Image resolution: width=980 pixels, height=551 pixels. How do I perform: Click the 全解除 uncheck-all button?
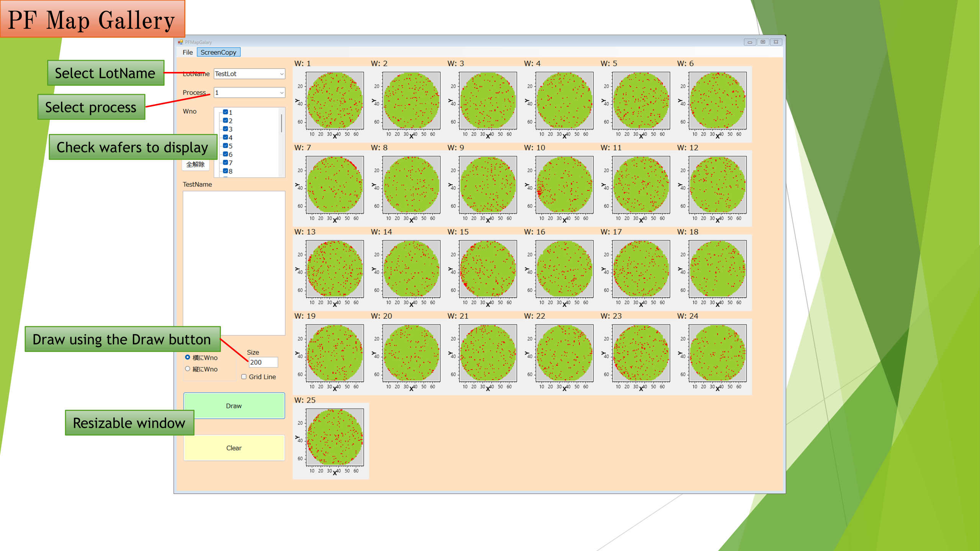coord(195,165)
